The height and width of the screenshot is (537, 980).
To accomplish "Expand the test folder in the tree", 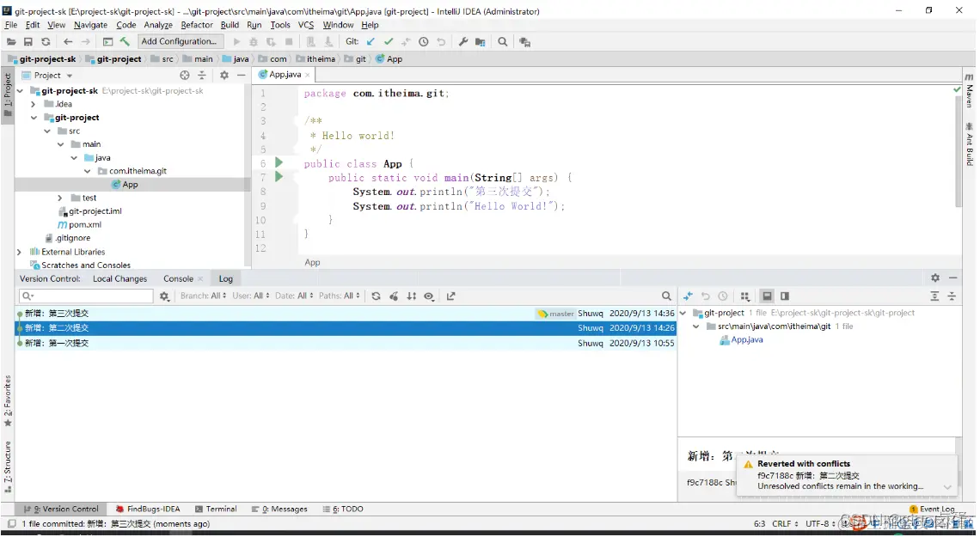I will [60, 198].
